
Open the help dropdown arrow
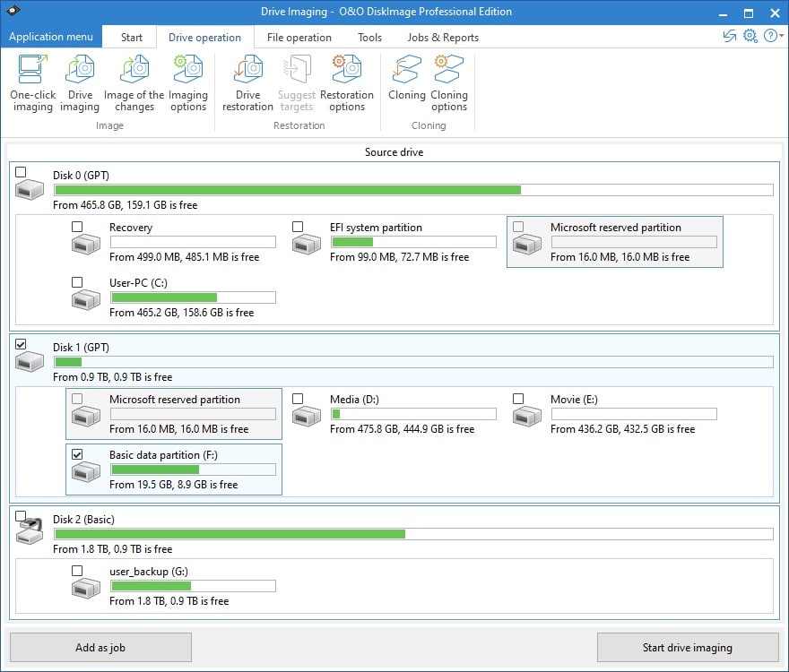(779, 36)
